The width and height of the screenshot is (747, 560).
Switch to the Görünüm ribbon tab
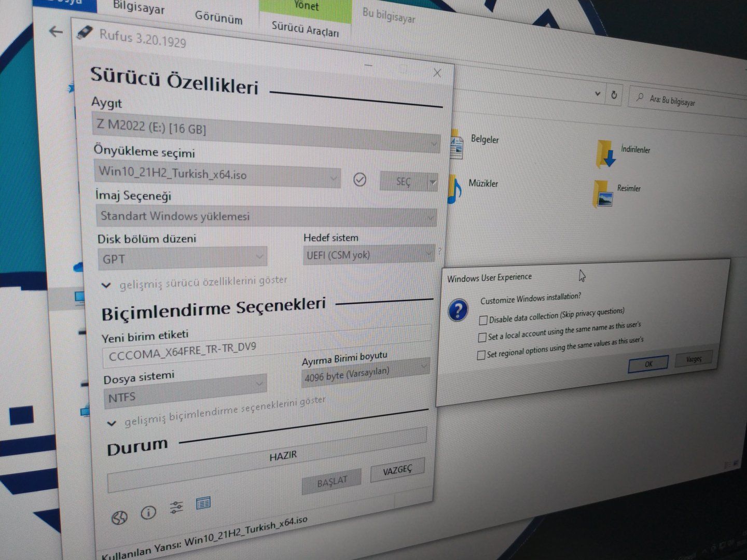218,18
